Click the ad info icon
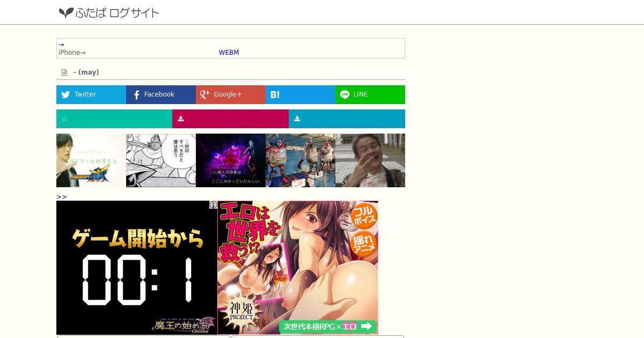The image size is (644, 338). (x=213, y=205)
